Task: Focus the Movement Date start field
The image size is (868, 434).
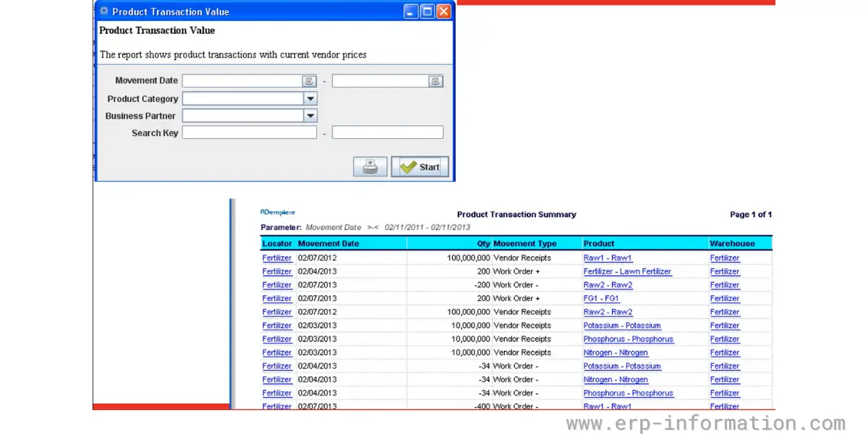Action: click(242, 81)
